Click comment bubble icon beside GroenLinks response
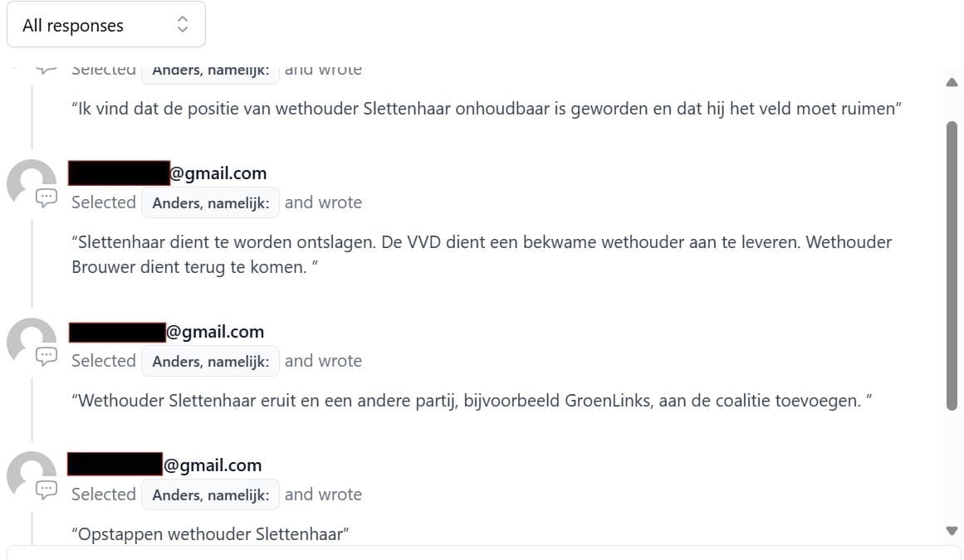Viewport: 964px width, 560px height. 46,356
